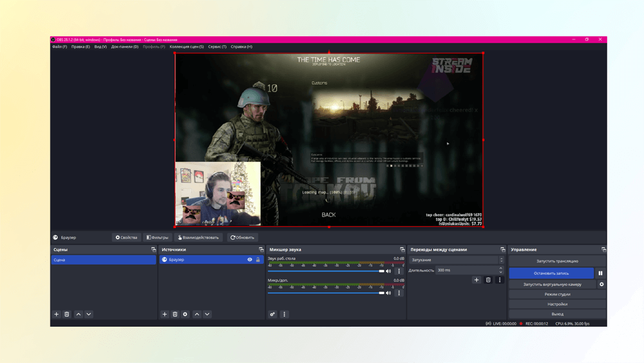Click the Браузер source type icon in Источники
Image resolution: width=644 pixels, height=363 pixels.
(x=164, y=259)
